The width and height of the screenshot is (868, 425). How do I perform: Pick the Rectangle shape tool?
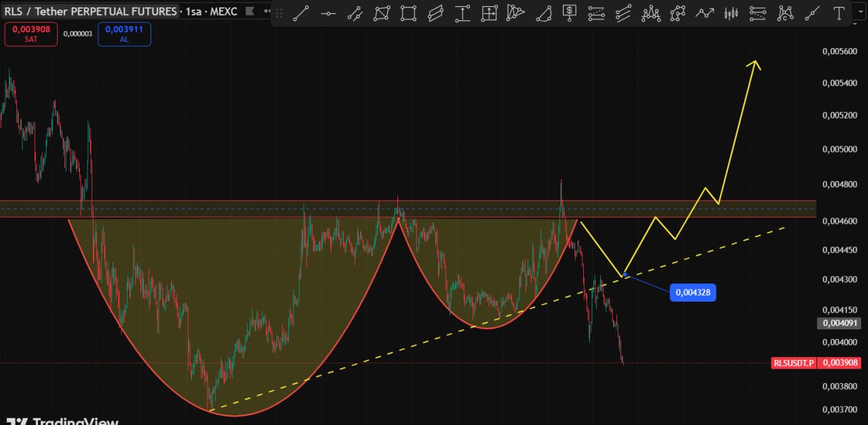click(x=408, y=13)
